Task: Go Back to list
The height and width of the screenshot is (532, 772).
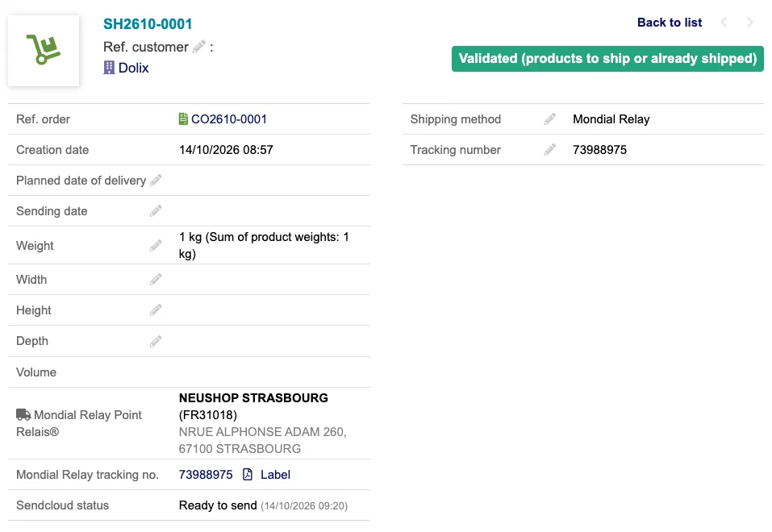Action: pos(670,22)
